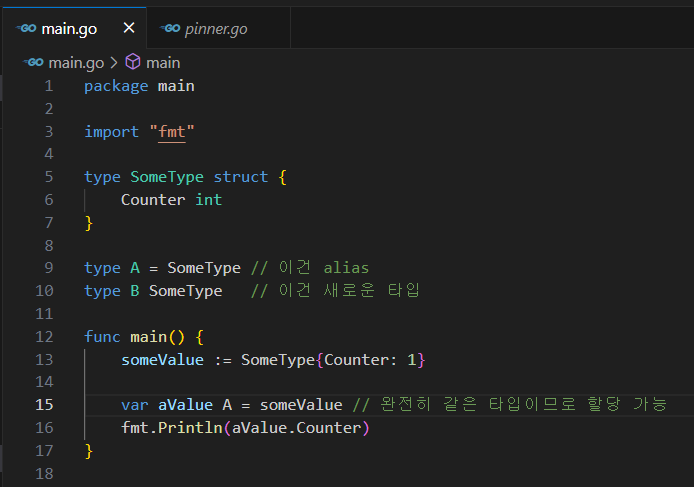Click the Go file icon in breadcrumb

click(x=33, y=62)
